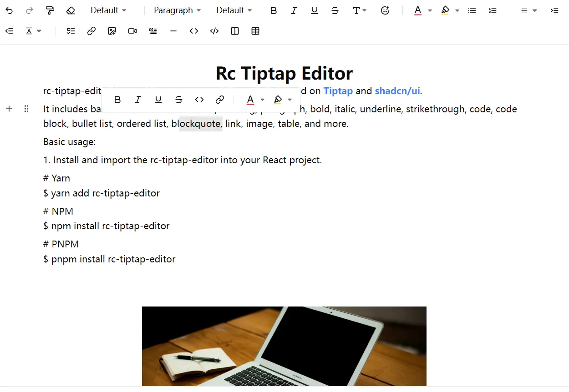569x392 pixels.
Task: Toggle the task list checkbox icon
Action: point(71,31)
